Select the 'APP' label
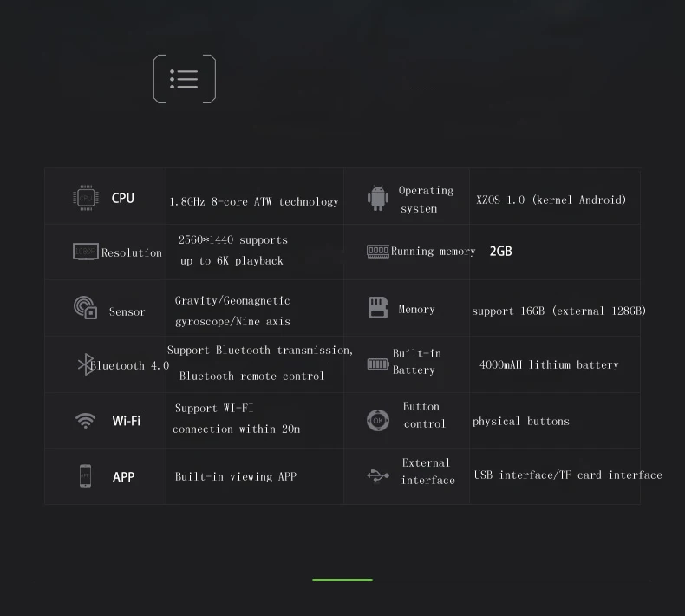This screenshot has width=685, height=616. [x=124, y=476]
